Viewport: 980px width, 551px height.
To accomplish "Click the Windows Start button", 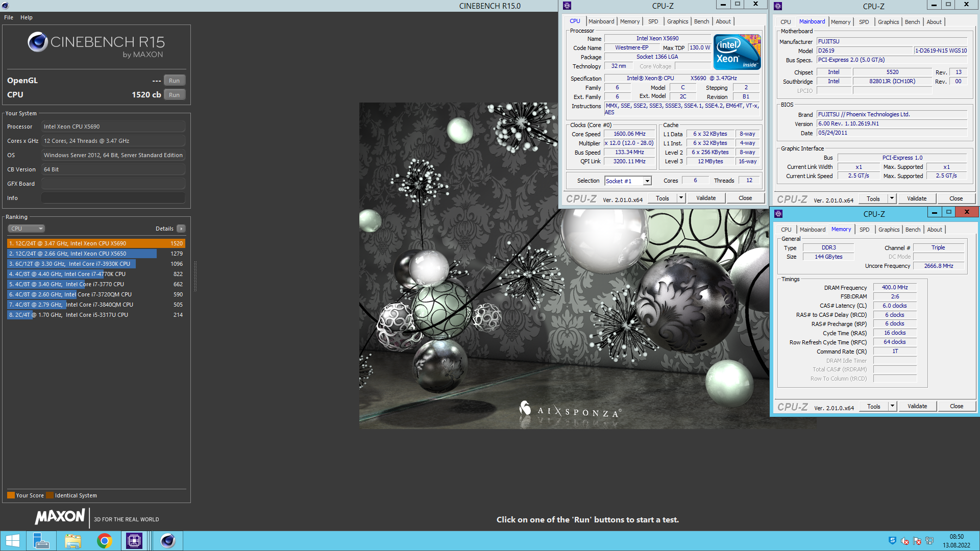I will point(12,541).
